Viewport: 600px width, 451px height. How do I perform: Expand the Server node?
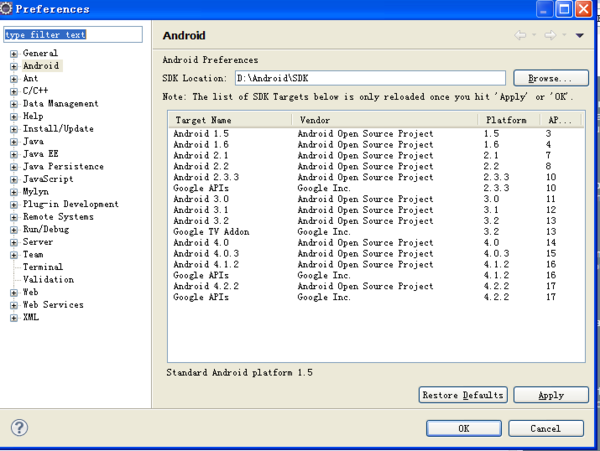pos(14,243)
